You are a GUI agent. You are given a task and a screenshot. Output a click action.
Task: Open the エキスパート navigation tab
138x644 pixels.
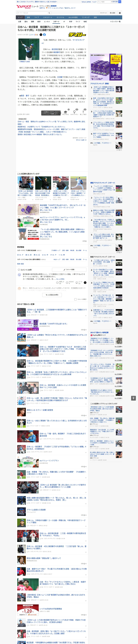tap(48, 17)
